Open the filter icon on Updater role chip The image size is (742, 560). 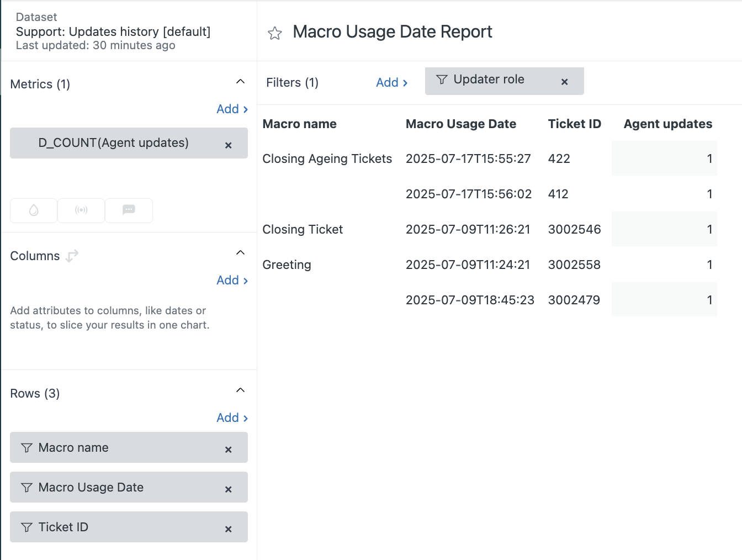click(441, 80)
